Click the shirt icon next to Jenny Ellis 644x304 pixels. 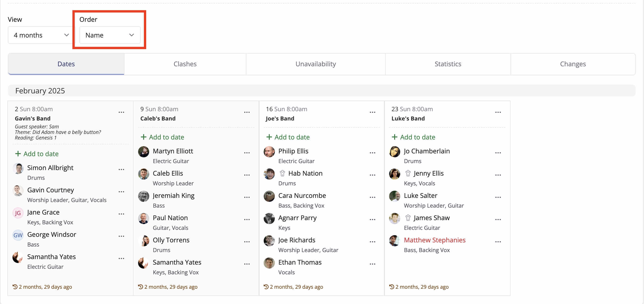point(408,173)
